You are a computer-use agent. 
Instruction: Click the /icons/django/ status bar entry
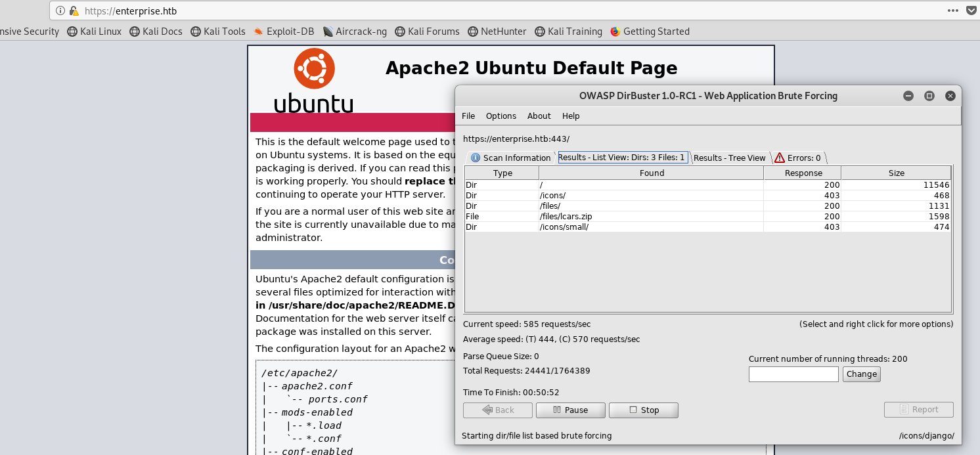tap(926, 436)
